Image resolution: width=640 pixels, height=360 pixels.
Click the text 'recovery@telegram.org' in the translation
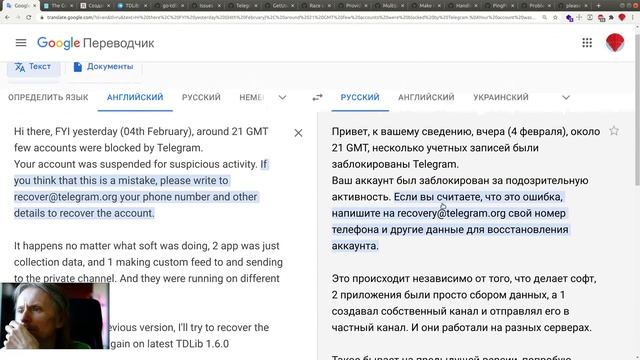451,213
